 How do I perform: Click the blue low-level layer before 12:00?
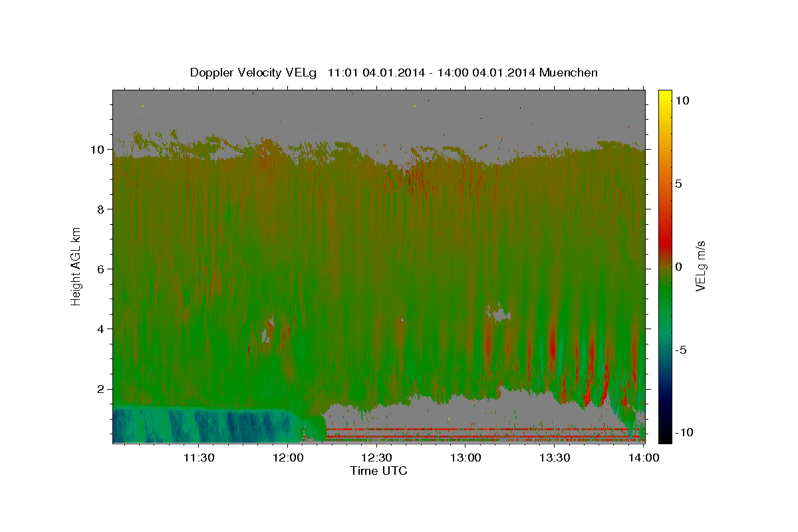coord(203,424)
